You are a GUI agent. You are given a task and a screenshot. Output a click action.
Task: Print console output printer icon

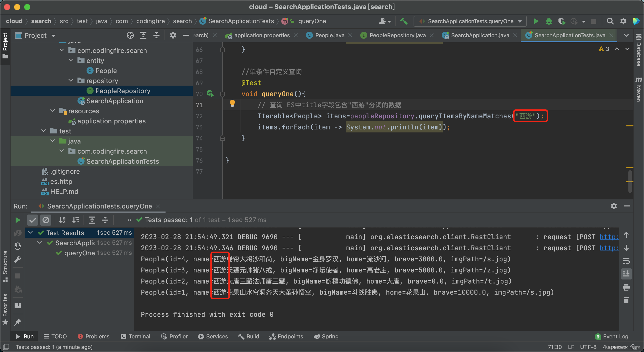pyautogui.click(x=626, y=287)
